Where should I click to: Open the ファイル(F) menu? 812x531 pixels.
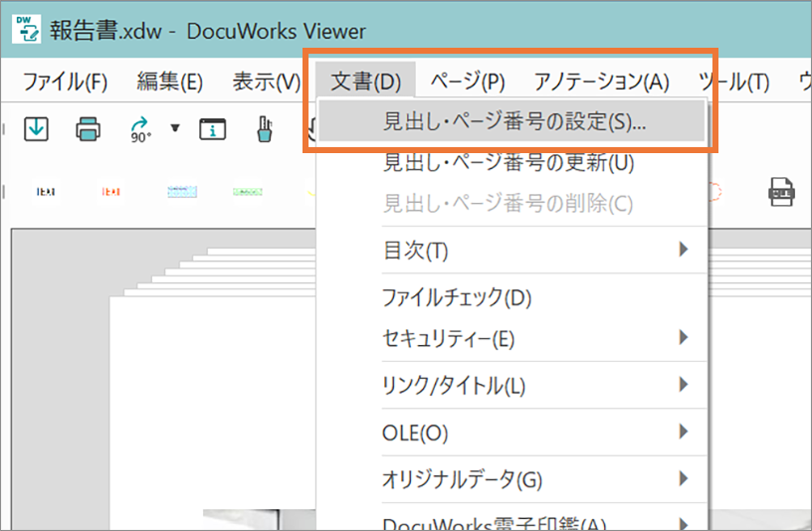click(66, 82)
